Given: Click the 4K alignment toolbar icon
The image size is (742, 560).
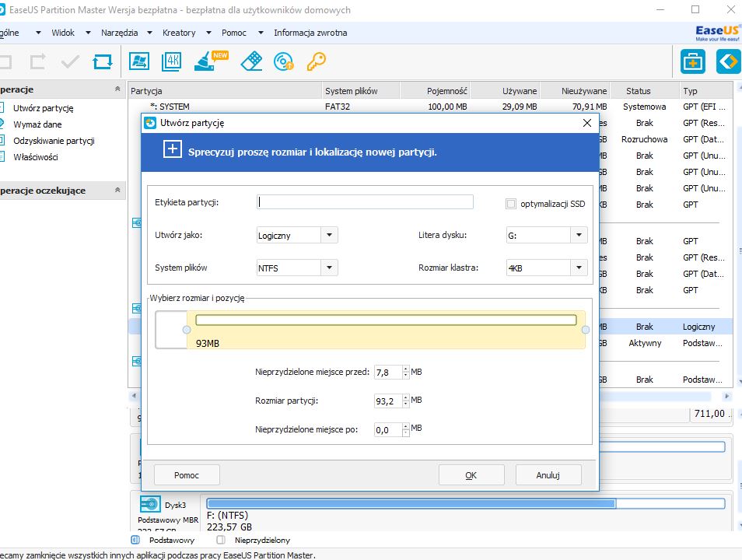Looking at the screenshot, I should (171, 61).
